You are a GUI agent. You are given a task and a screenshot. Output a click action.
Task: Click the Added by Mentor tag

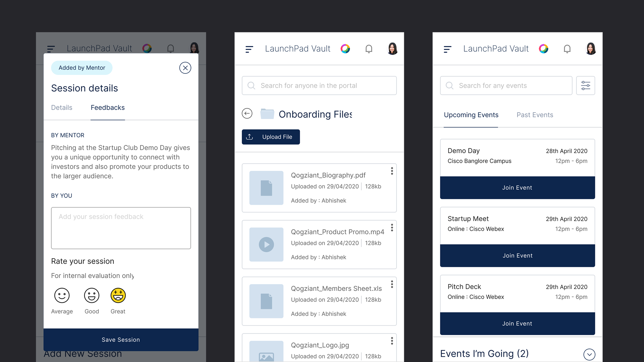82,68
